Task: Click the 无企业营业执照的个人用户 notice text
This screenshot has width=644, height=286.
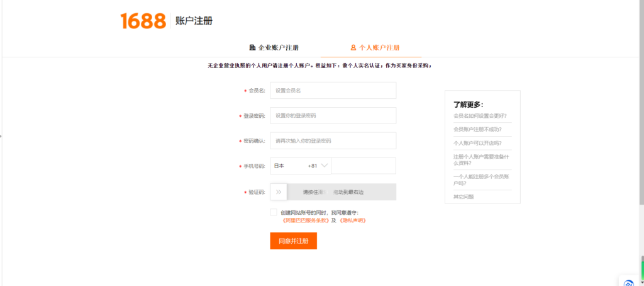Action: (319, 66)
